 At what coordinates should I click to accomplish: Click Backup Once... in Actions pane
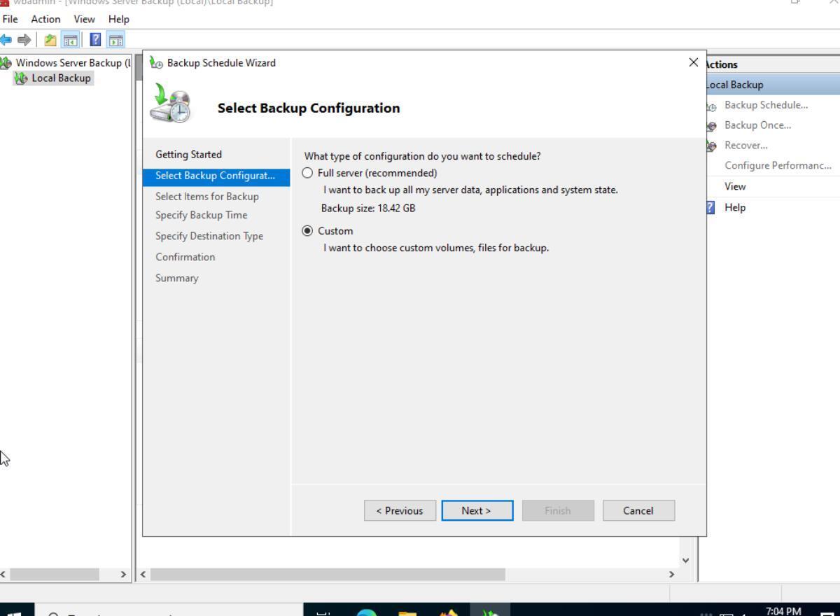[757, 125]
